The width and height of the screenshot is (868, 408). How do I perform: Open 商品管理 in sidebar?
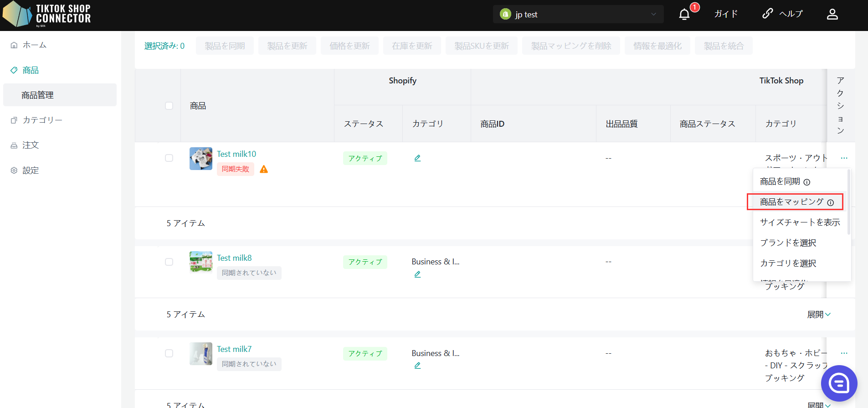click(60, 95)
